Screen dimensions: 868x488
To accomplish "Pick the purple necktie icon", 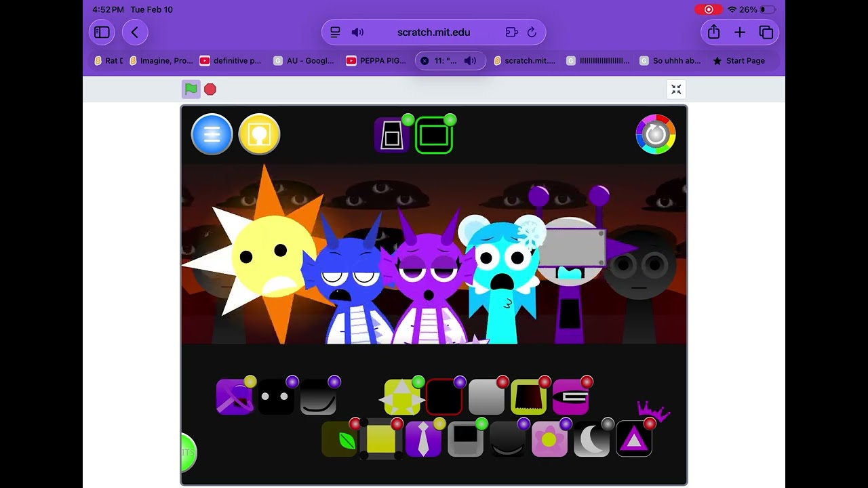I will 423,439.
